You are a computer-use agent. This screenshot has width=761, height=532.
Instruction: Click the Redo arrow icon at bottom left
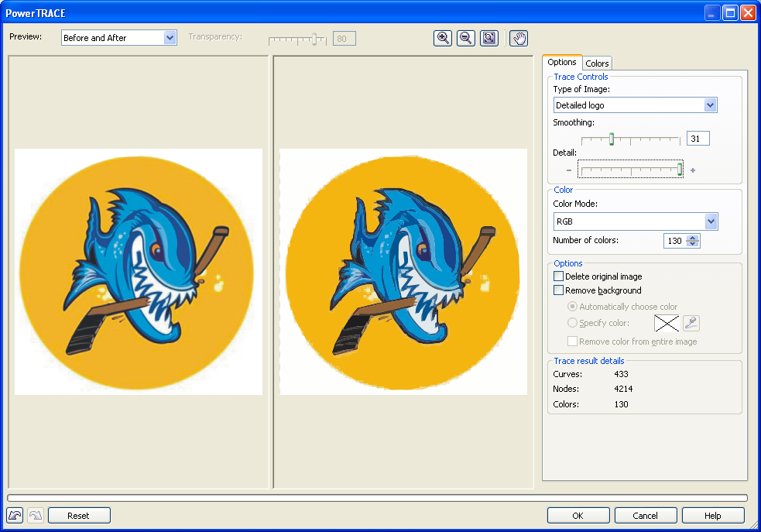tap(36, 515)
